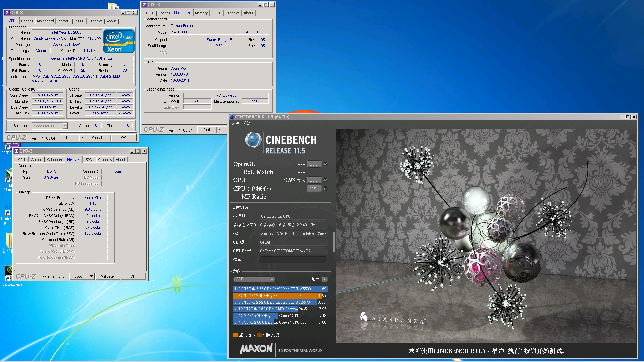Open the Graphics tab in Mainboard window

(233, 13)
